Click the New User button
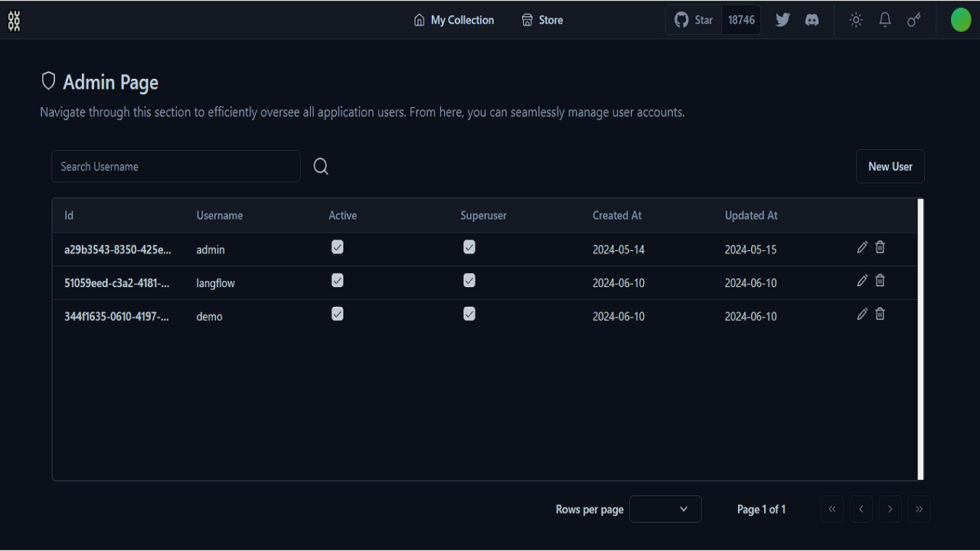Image resolution: width=980 pixels, height=551 pixels. pyautogui.click(x=890, y=166)
